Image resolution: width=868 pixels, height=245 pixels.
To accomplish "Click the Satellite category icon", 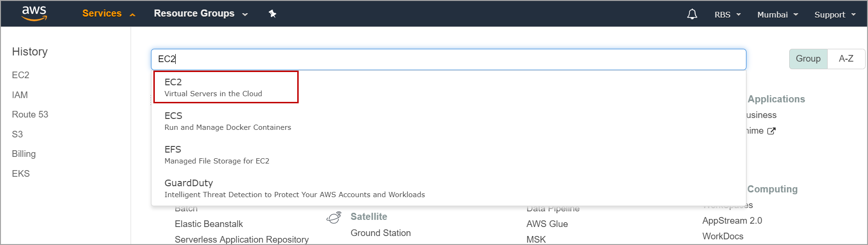I will (x=334, y=217).
